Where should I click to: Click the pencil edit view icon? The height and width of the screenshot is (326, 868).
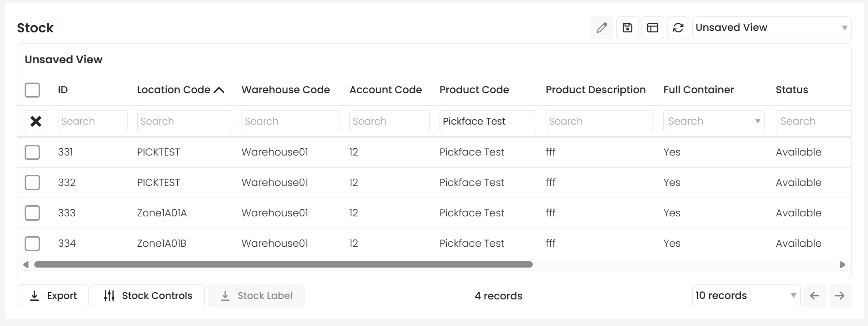point(601,28)
